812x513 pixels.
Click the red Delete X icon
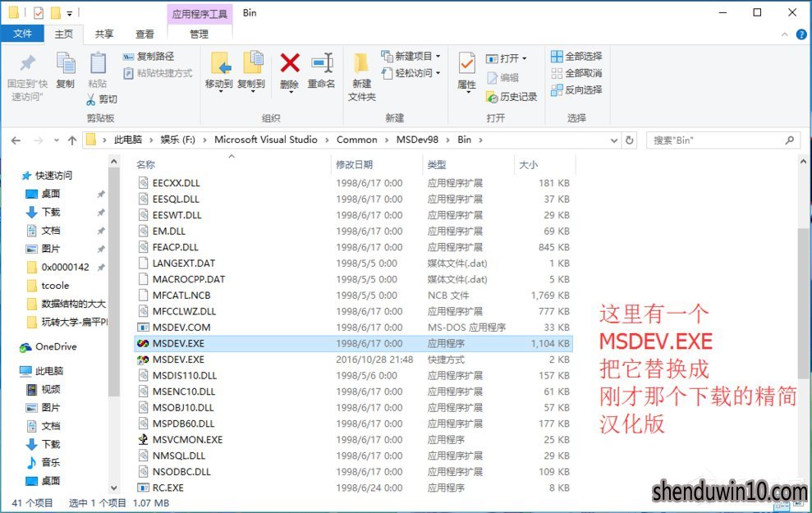[290, 63]
